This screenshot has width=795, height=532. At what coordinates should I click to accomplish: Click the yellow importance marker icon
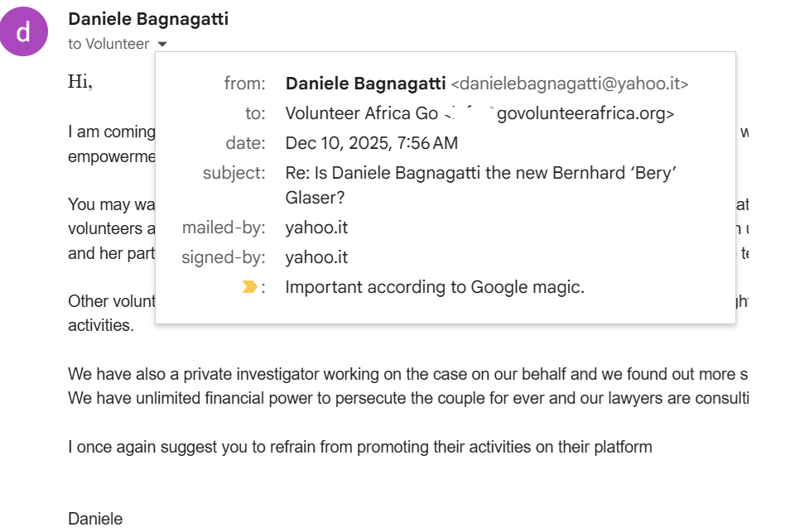(249, 287)
